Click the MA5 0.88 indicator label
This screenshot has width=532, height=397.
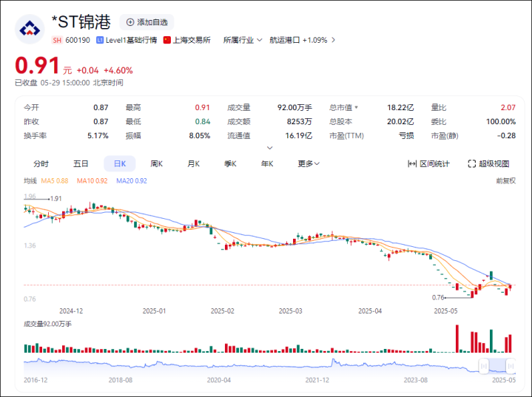55,181
